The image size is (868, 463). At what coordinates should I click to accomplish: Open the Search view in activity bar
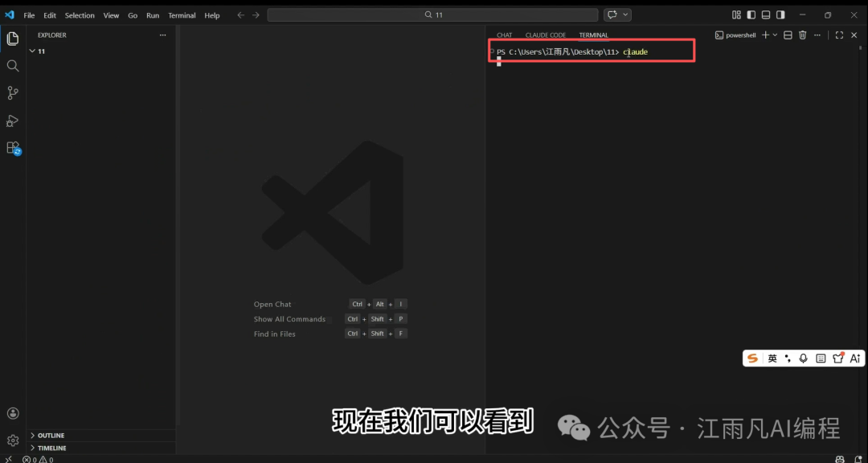tap(13, 66)
